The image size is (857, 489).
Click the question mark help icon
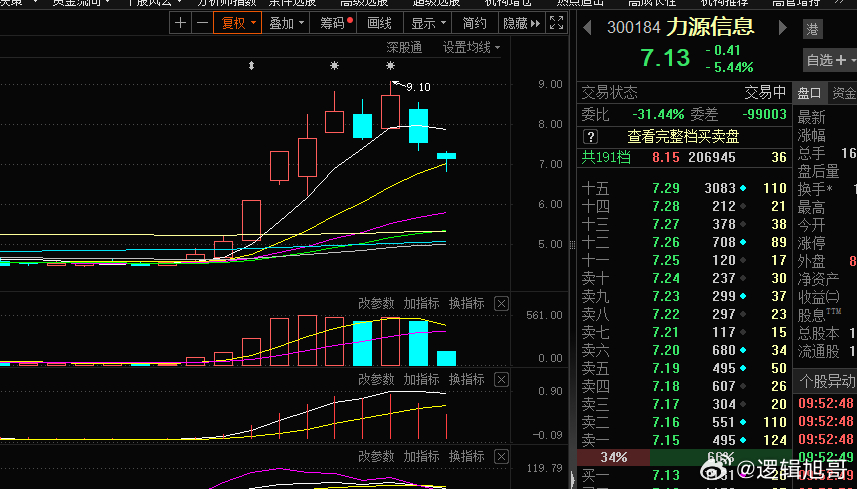click(590, 136)
